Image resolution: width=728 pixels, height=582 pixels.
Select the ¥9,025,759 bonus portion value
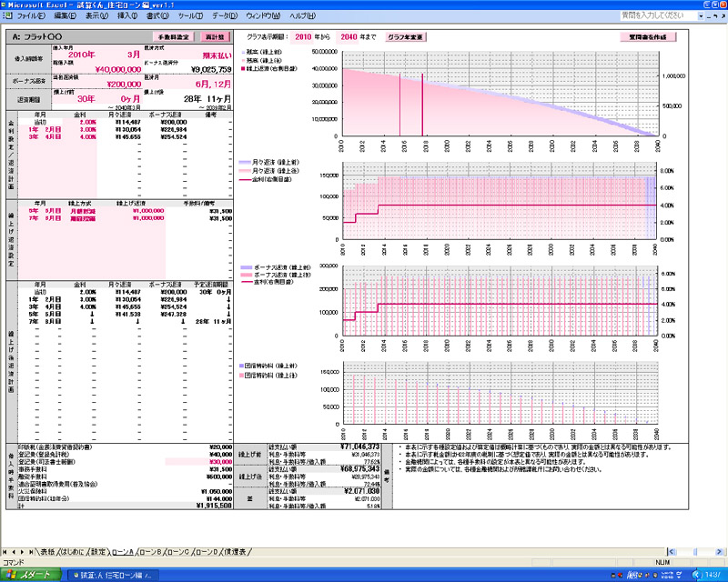(211, 70)
